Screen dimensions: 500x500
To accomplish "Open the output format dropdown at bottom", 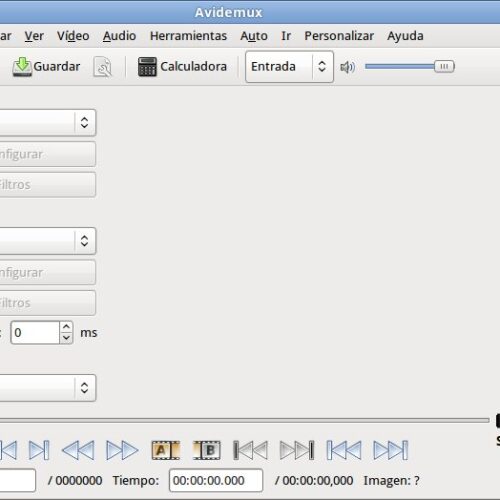I will 48,388.
